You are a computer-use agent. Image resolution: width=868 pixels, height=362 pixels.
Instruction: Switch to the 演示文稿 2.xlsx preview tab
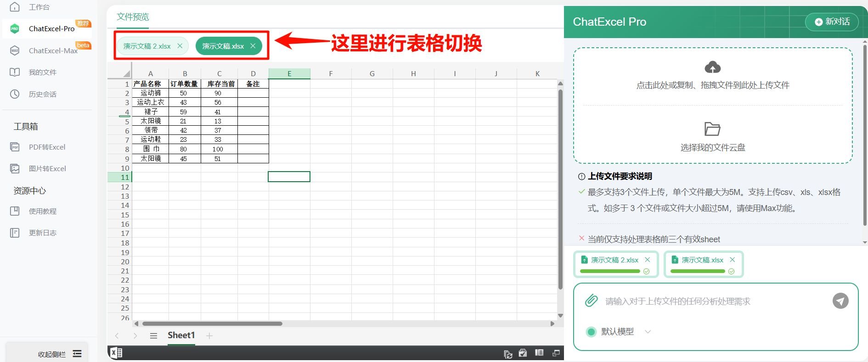pyautogui.click(x=147, y=46)
